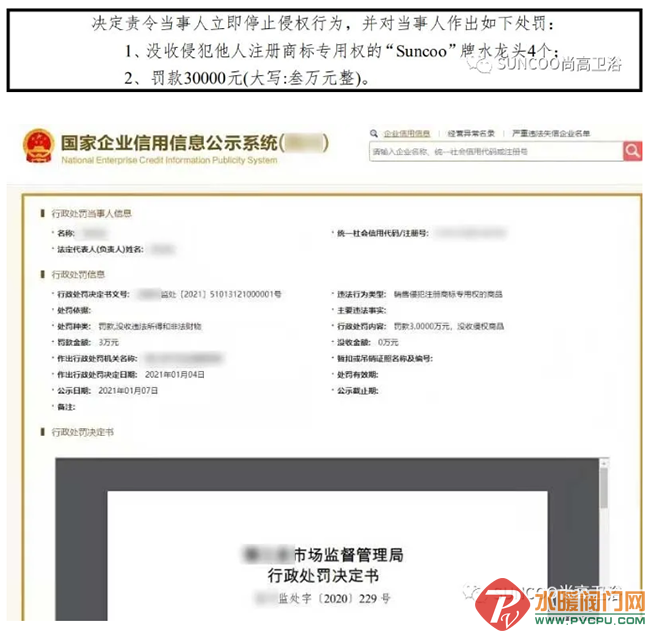Click the 行政处罚决定书 section heading

tap(82, 432)
